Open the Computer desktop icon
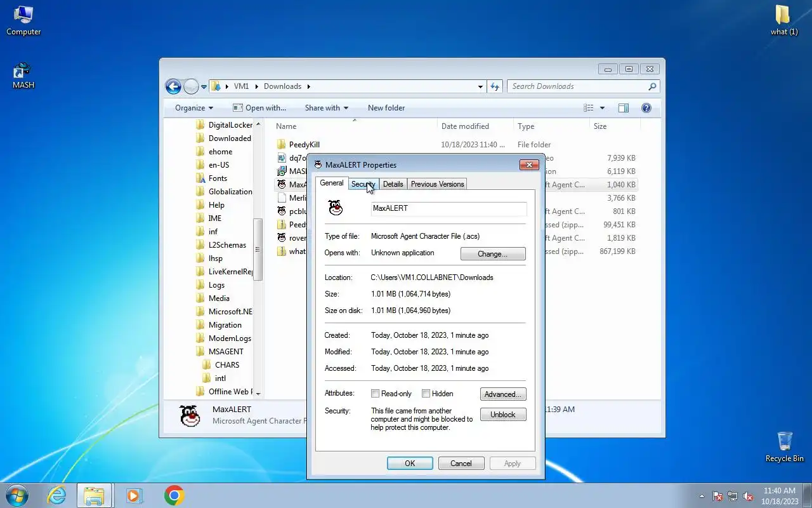This screenshot has height=508, width=812. [23, 20]
